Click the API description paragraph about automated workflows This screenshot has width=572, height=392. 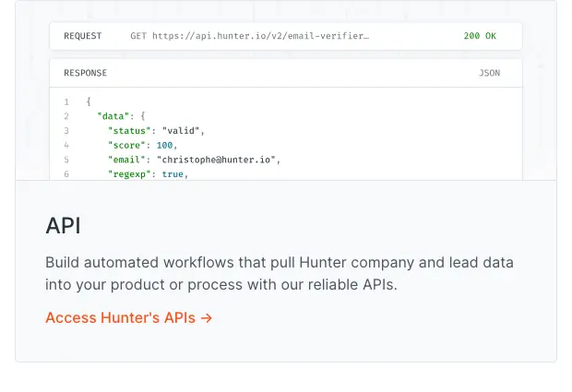click(280, 274)
